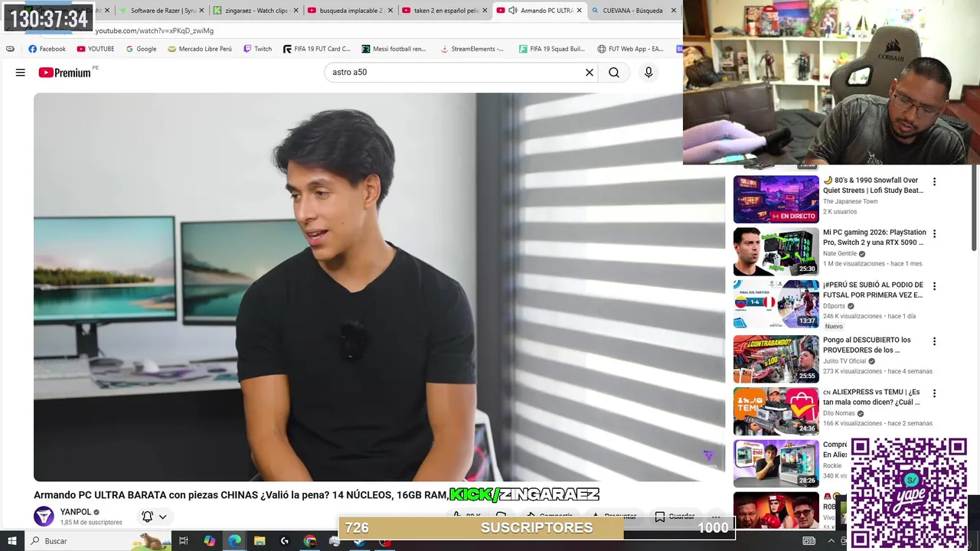Launch Copilot from the taskbar

[x=209, y=541]
